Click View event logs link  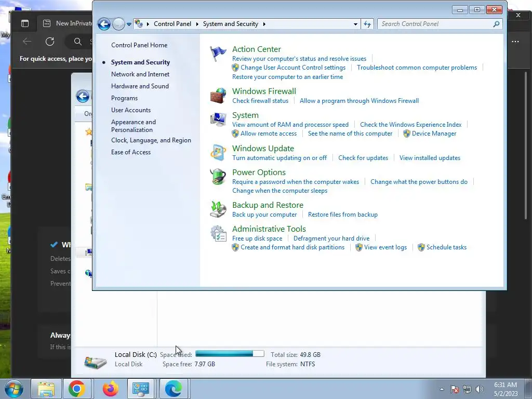(385, 247)
